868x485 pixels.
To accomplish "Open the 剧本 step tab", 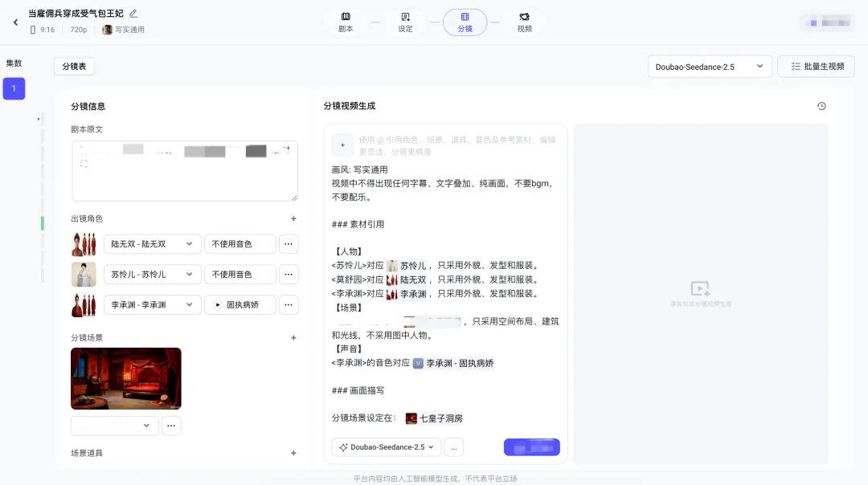I will 346,22.
